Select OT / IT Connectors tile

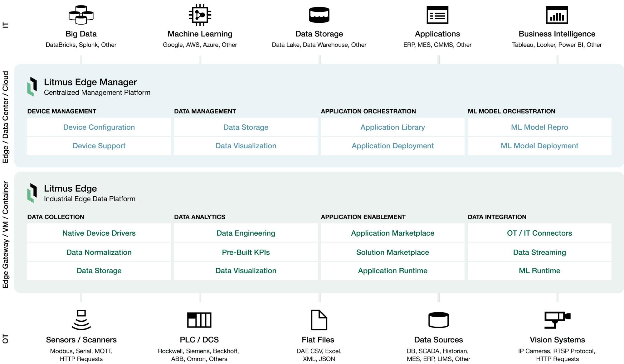coord(539,233)
